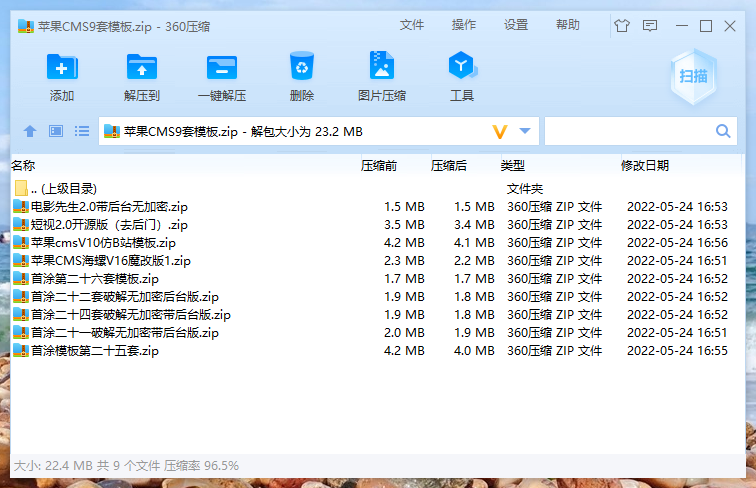
Task: Click the 扫描 (Scan) hexagon button
Action: point(693,76)
